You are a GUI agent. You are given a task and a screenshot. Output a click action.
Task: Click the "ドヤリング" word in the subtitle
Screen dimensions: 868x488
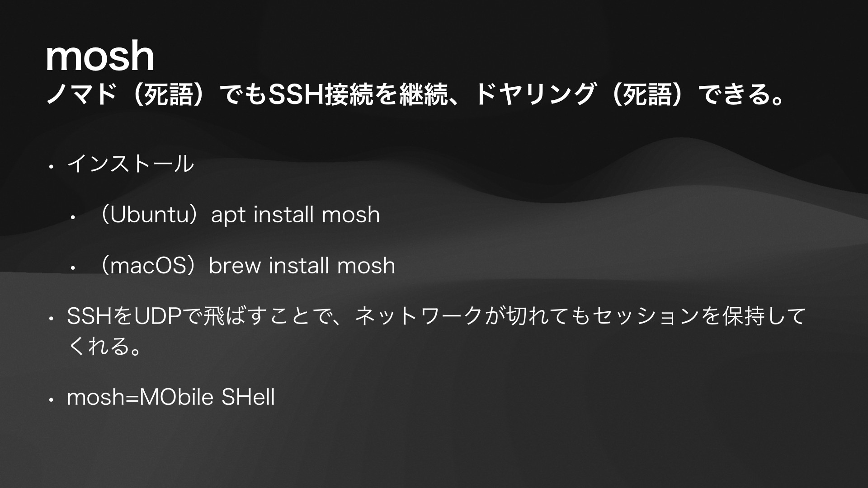(534, 95)
